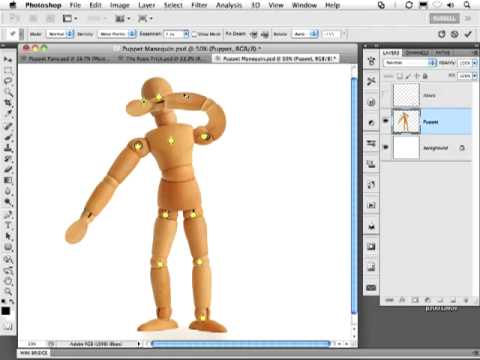Select the Hand tool
The width and height of the screenshot is (480, 360).
pyautogui.click(x=8, y=281)
